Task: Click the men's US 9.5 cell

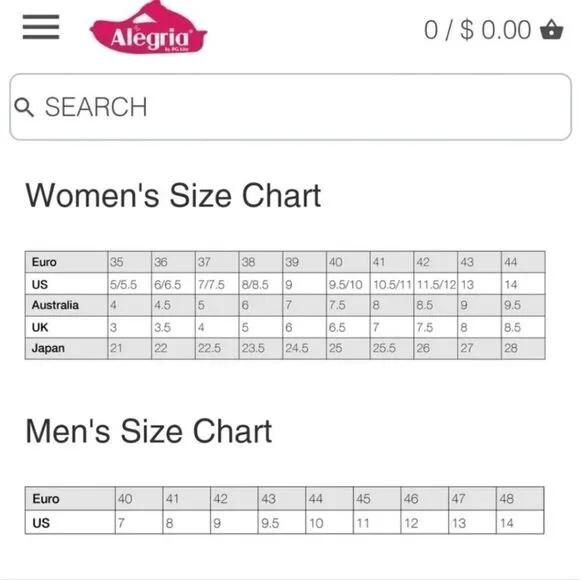Action: pos(281,523)
